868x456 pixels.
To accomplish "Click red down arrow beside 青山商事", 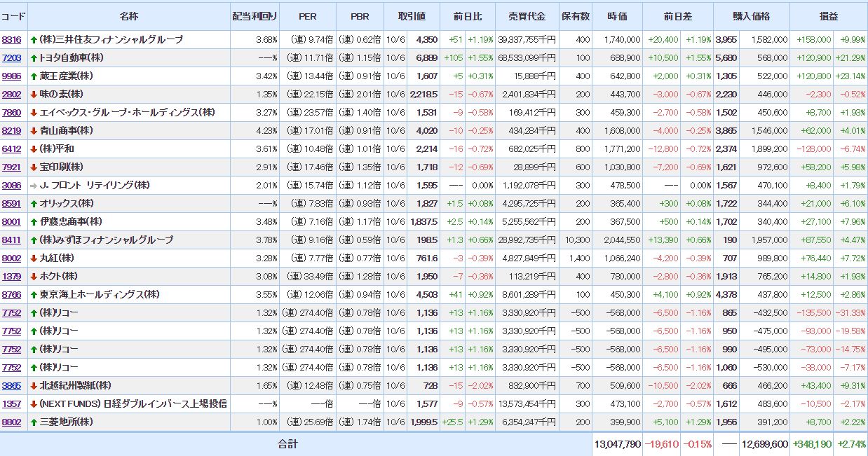I will pyautogui.click(x=34, y=130).
